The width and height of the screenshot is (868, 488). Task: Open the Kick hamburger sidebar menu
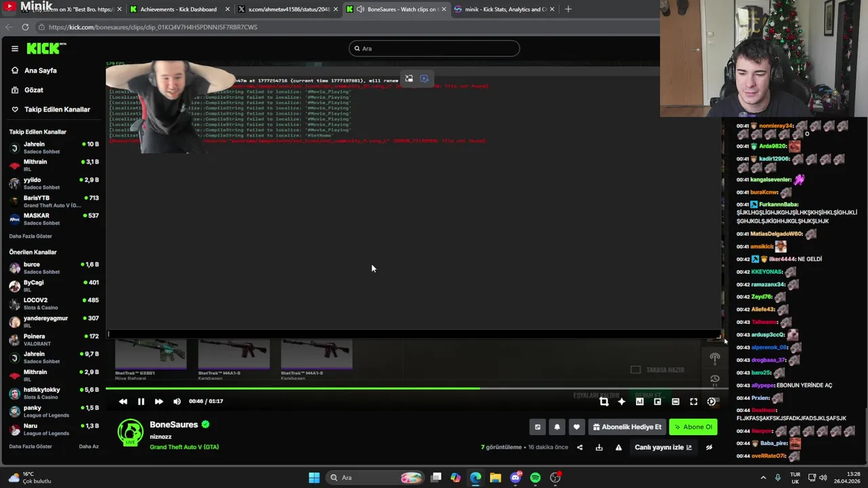click(14, 48)
